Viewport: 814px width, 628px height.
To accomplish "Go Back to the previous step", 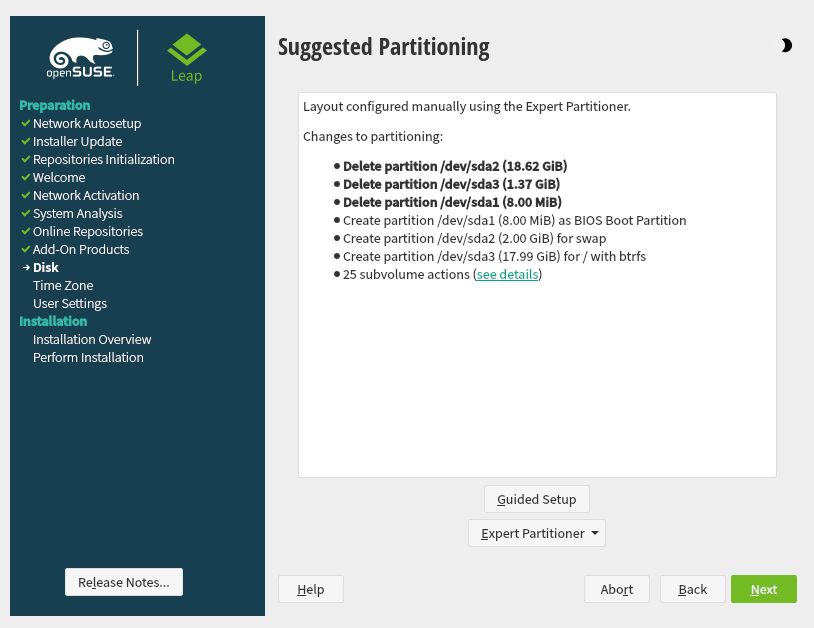I will tap(692, 589).
